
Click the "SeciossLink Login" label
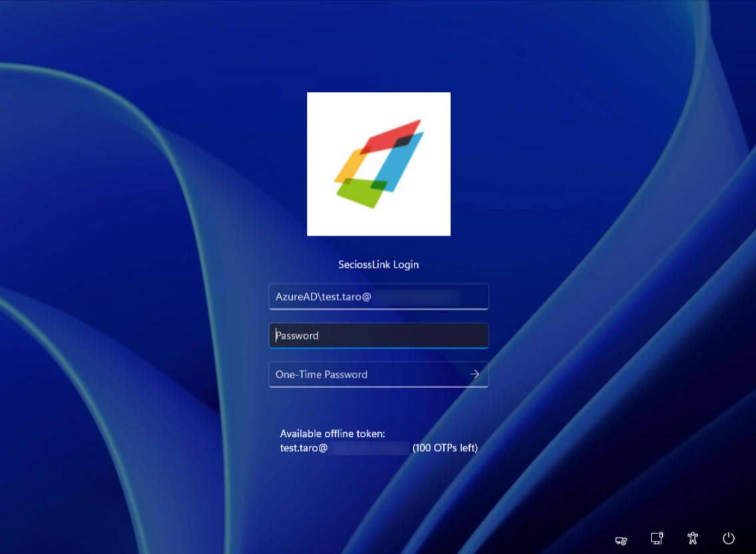click(x=379, y=264)
